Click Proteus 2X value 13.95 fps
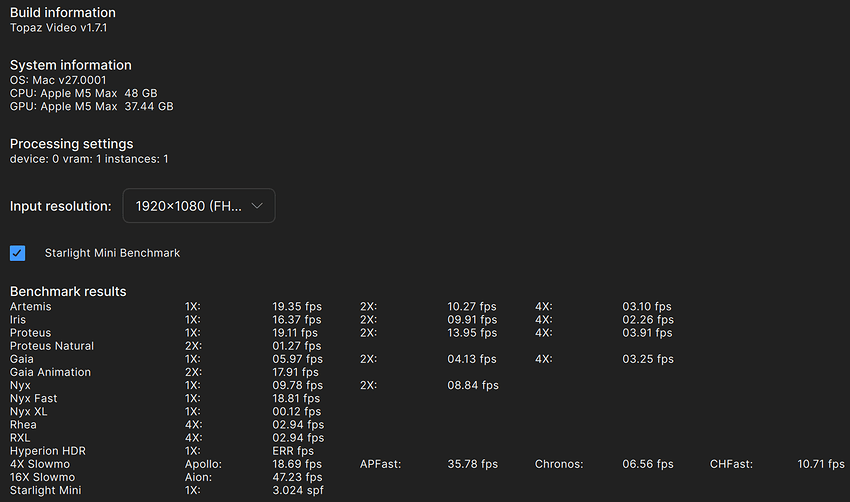This screenshot has height=502, width=850. point(472,332)
